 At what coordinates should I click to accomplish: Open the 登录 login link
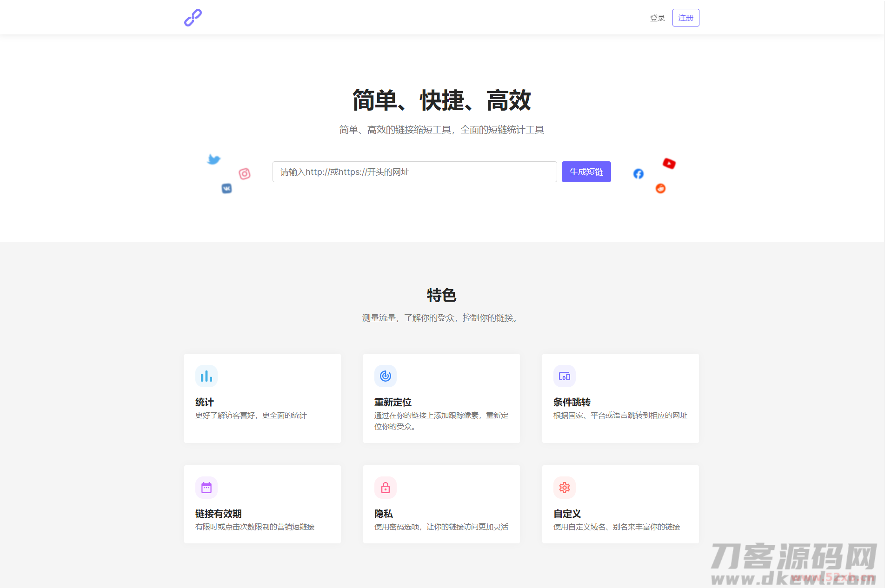(657, 18)
